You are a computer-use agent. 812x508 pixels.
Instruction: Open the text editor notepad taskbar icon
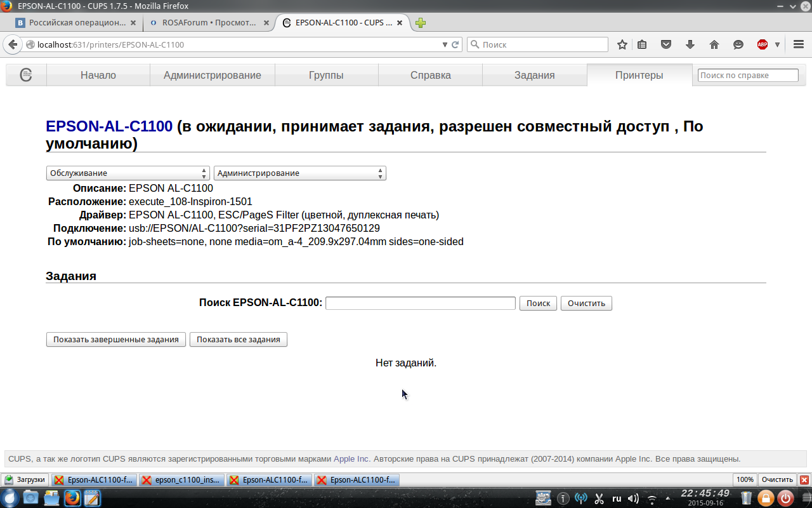pos(93,498)
